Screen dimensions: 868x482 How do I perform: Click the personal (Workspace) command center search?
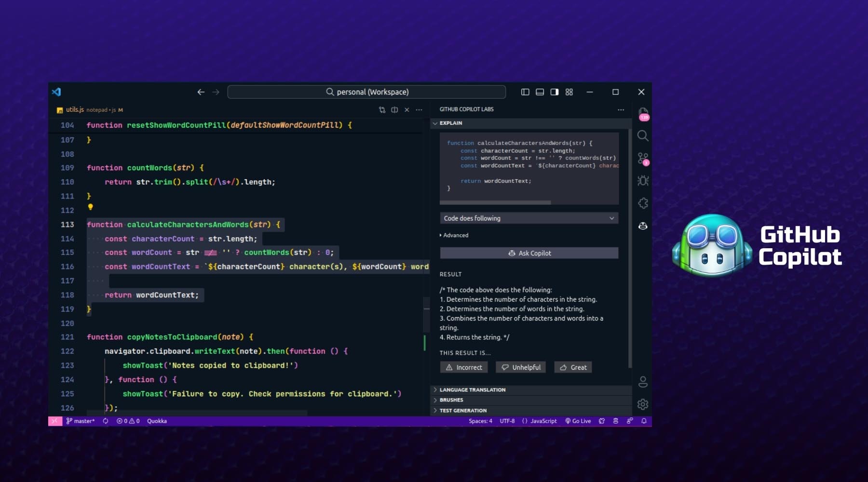tap(366, 92)
